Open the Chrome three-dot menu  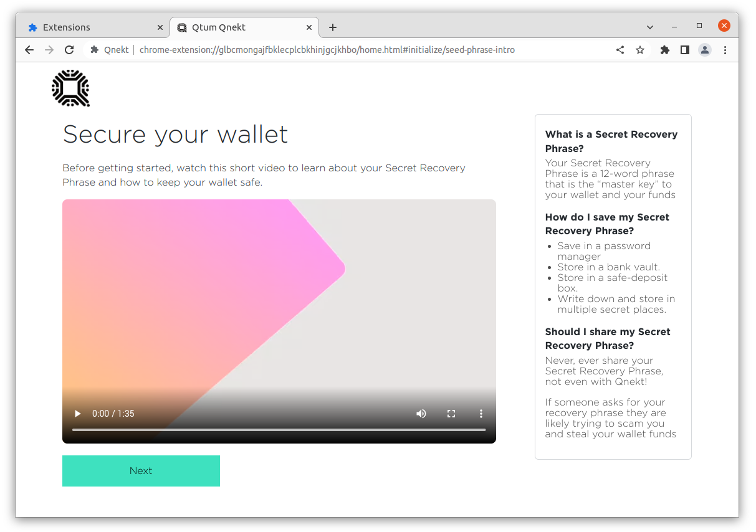(725, 50)
